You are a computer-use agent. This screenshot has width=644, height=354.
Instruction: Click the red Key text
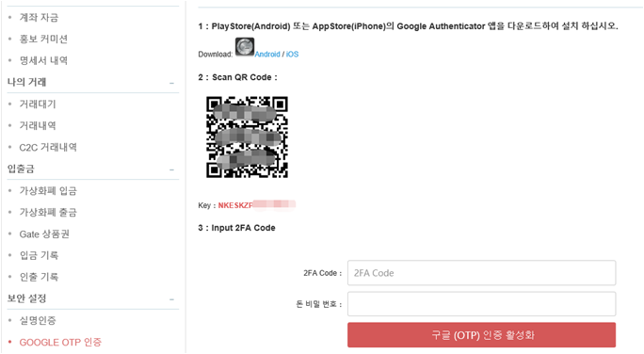click(235, 205)
